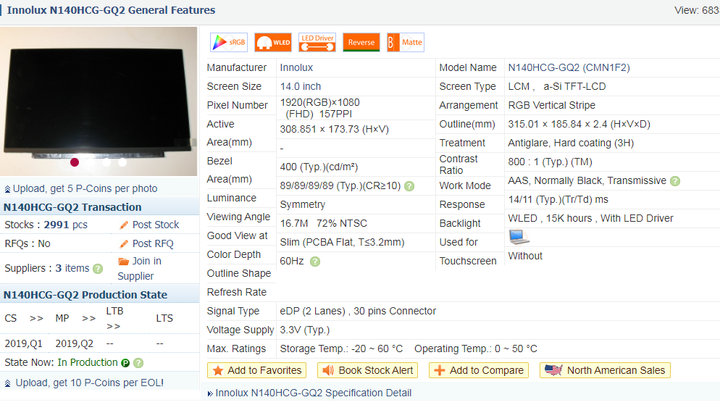This screenshot has width=720, height=405.
Task: Click the Antiglare, Hard coating (3H) value
Action: [x=571, y=143]
